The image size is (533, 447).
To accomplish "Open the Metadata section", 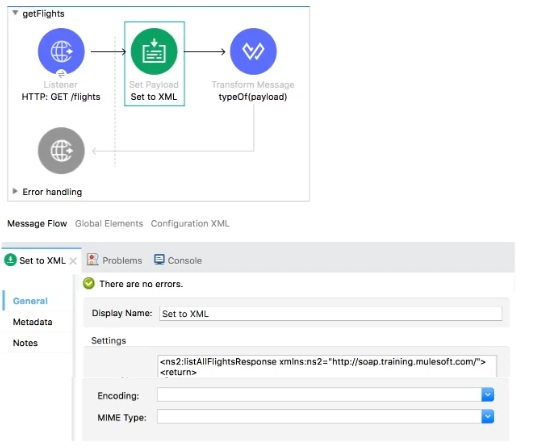I will [x=33, y=322].
